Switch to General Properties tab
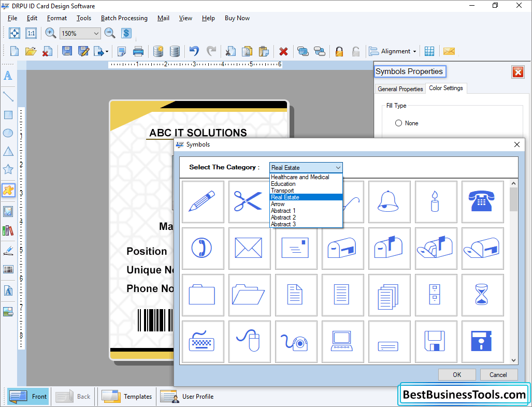Image resolution: width=532 pixels, height=407 pixels. [400, 89]
